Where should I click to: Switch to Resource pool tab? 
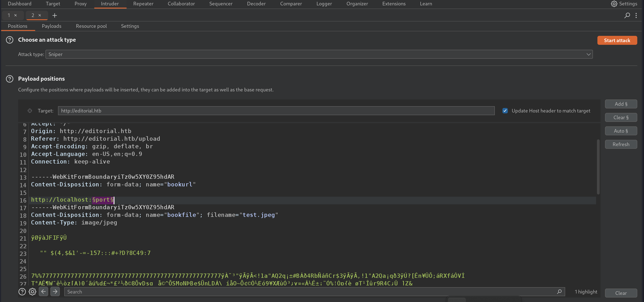coord(91,26)
